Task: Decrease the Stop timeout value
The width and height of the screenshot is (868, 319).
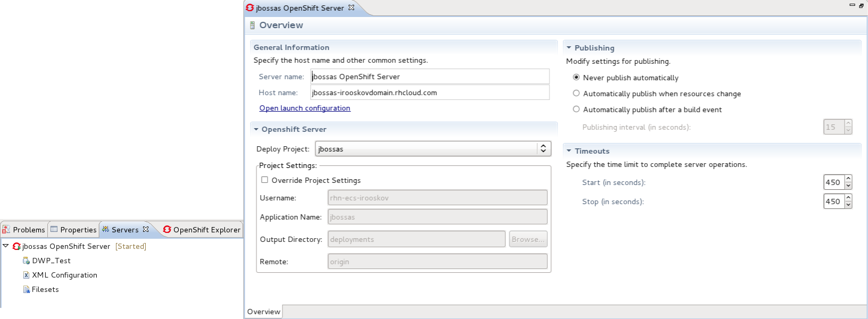Action: pos(848,205)
